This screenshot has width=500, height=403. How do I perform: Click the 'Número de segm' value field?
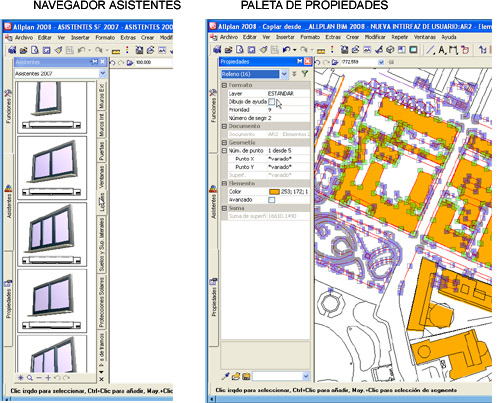click(x=288, y=118)
